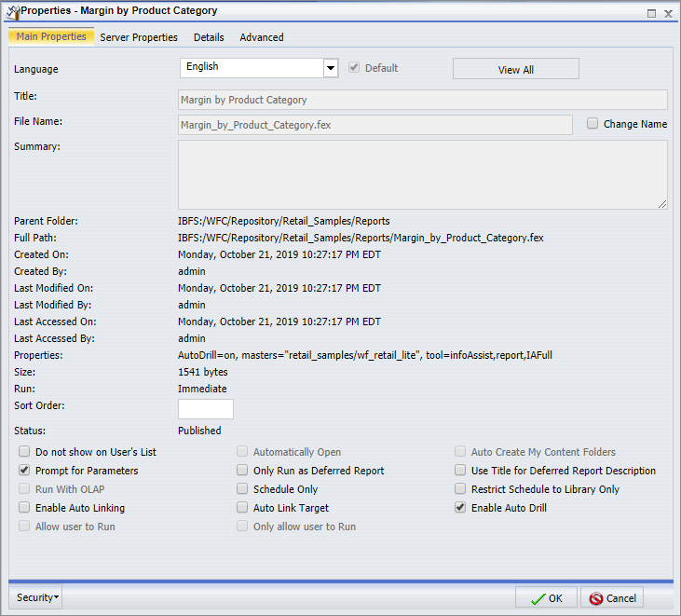Click the green checkmark on OK button
681x616 pixels.
538,598
